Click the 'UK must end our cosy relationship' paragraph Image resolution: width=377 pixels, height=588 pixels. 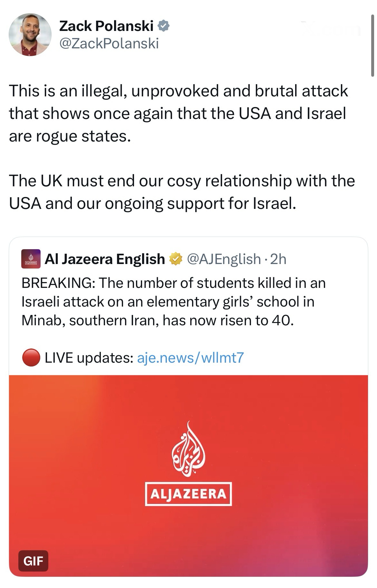pos(182,192)
